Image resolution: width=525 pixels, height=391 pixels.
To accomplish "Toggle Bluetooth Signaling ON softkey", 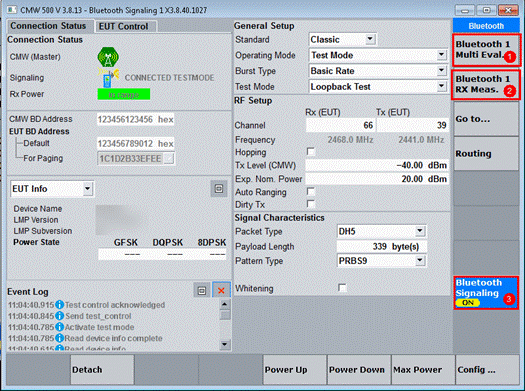I will pos(486,293).
